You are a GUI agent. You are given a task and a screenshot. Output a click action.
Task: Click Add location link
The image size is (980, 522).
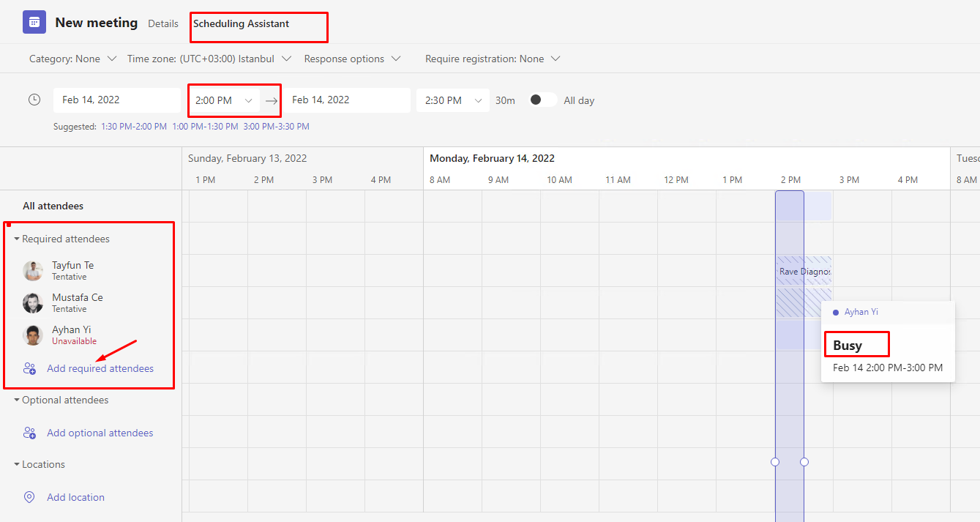point(75,497)
